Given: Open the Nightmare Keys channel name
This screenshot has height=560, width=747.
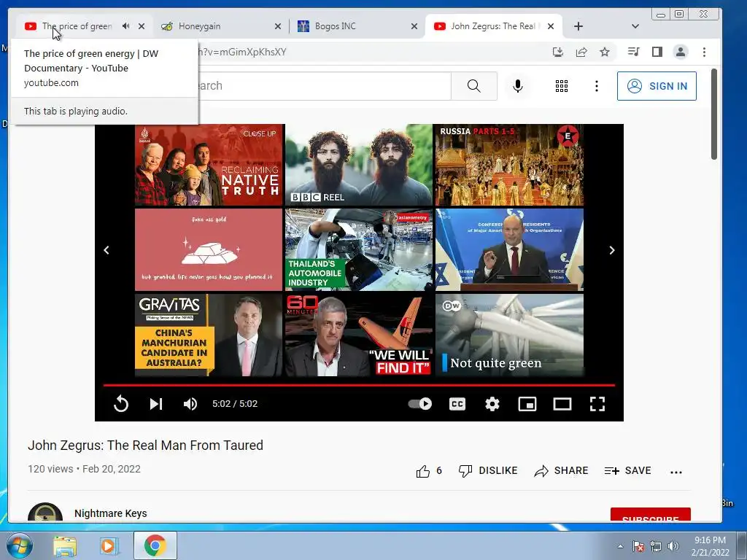Looking at the screenshot, I should click(x=111, y=513).
